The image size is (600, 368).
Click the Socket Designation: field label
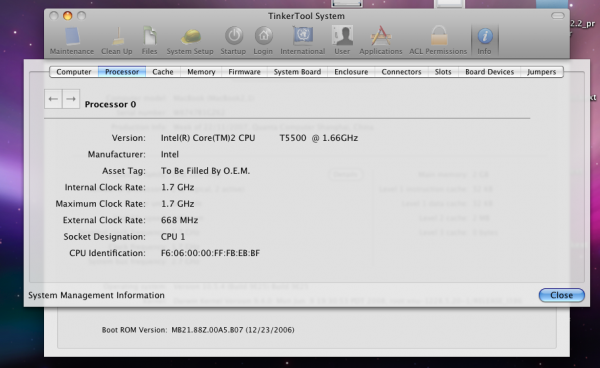pyautogui.click(x=104, y=237)
